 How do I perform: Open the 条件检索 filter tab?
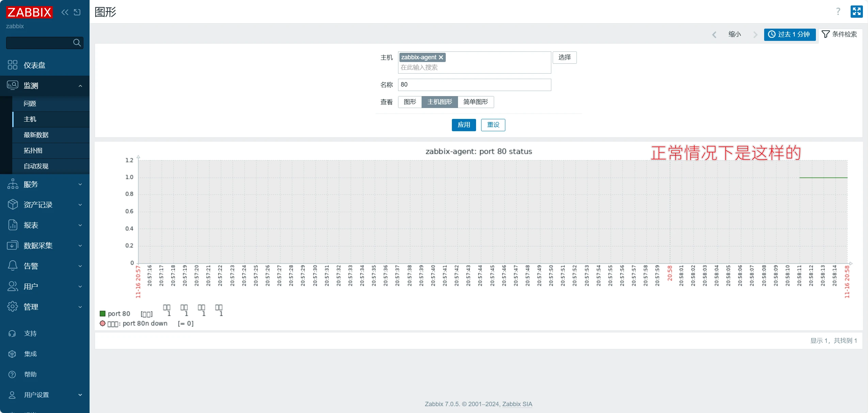839,34
